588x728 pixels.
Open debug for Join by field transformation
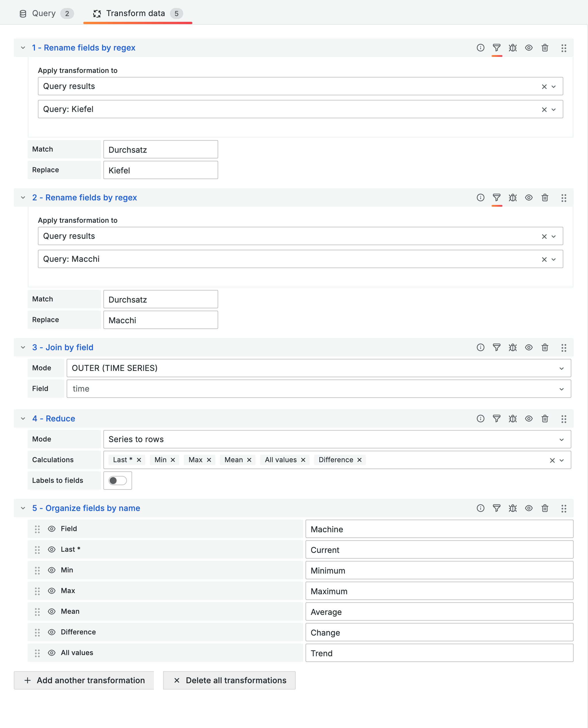512,347
